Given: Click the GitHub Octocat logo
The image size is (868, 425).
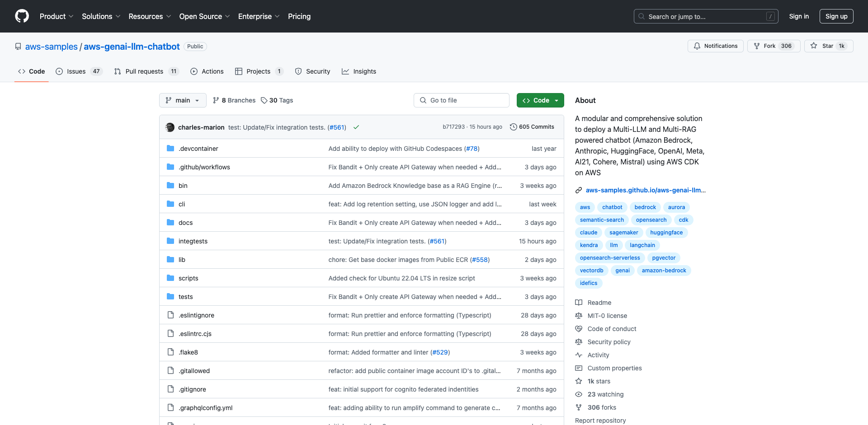Looking at the screenshot, I should (x=22, y=16).
